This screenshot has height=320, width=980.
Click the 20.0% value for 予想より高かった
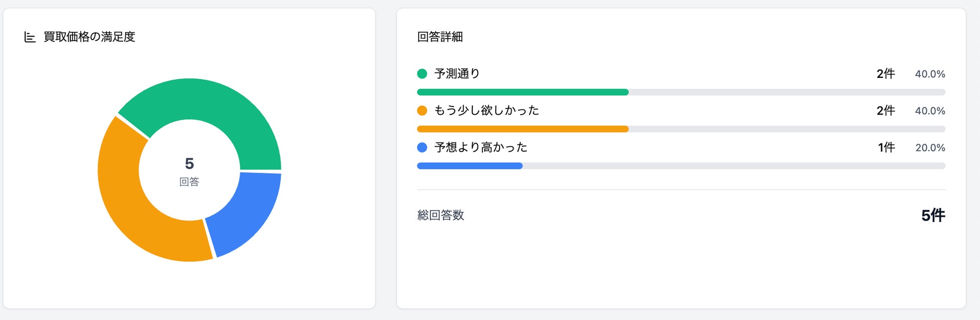tap(930, 148)
